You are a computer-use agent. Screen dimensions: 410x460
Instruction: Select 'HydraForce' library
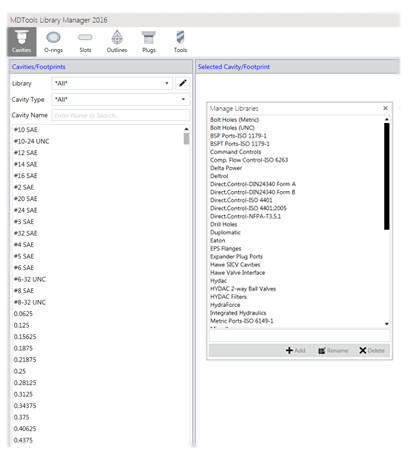(x=225, y=305)
